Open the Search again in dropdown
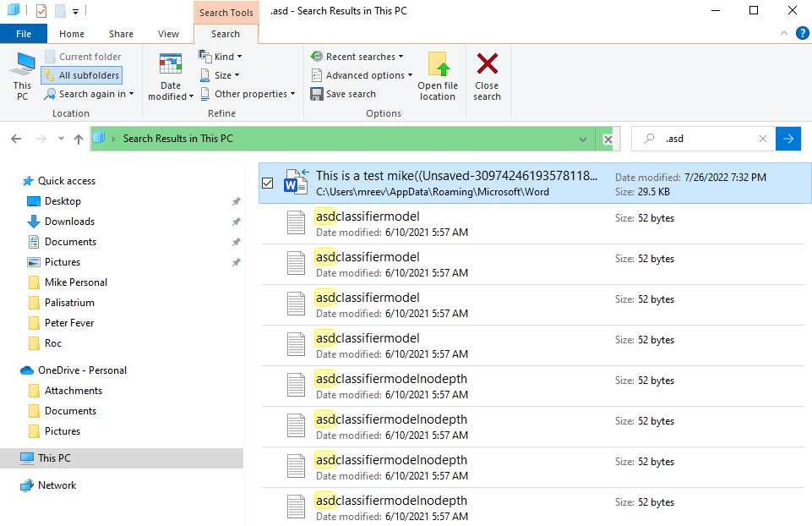812x526 pixels. click(x=89, y=94)
